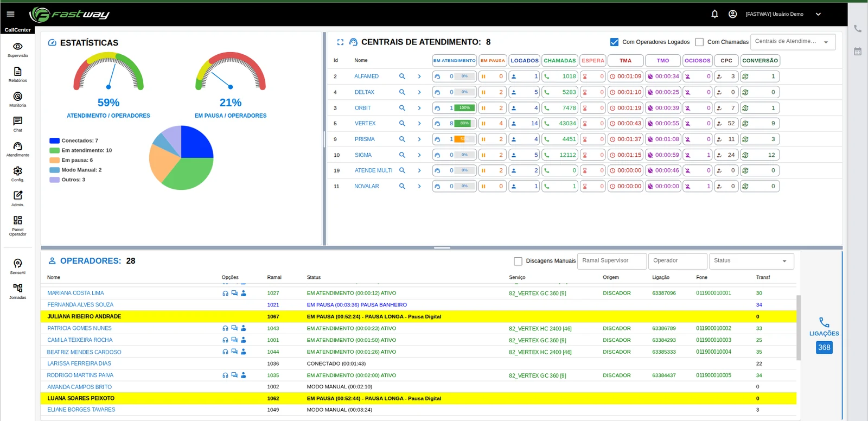Expand the DELTAX row chevron
868x421 pixels.
click(419, 92)
